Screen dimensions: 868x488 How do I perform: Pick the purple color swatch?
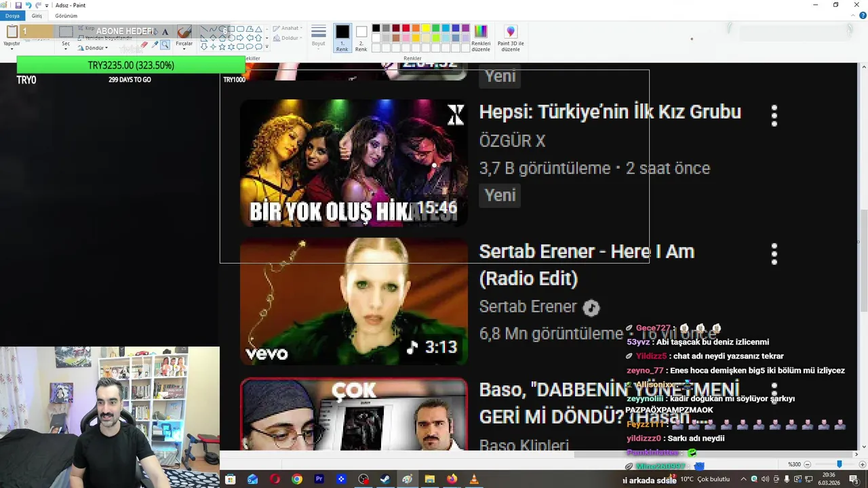[x=465, y=28]
